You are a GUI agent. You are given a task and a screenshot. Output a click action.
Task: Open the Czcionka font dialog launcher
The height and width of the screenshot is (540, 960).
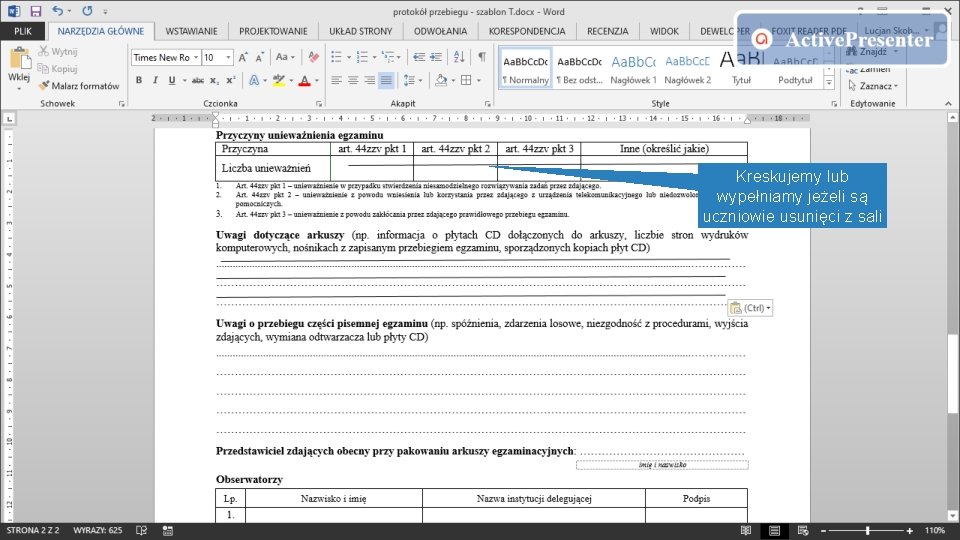(x=318, y=104)
